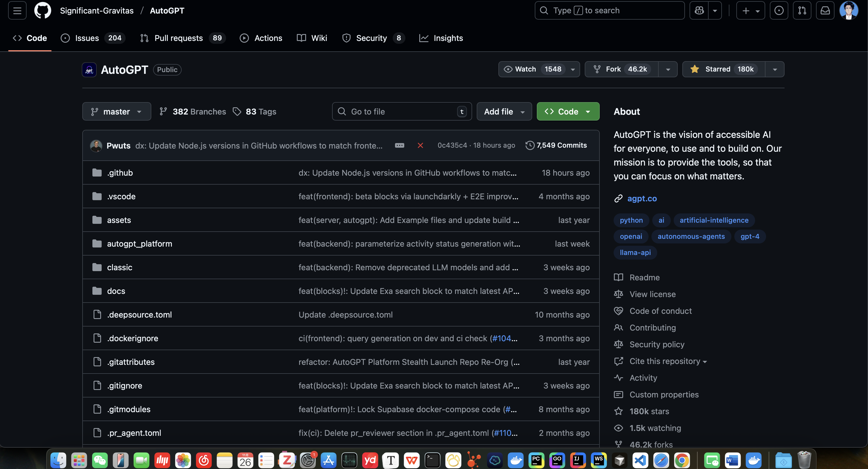Click the global pull requests icon
868x469 pixels.
pos(802,10)
